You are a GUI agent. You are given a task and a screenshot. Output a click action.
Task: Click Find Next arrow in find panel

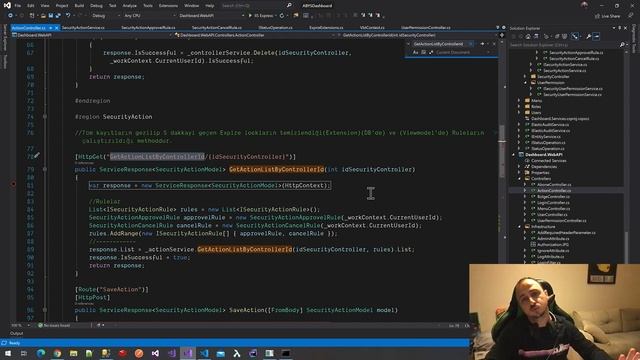pos(482,44)
